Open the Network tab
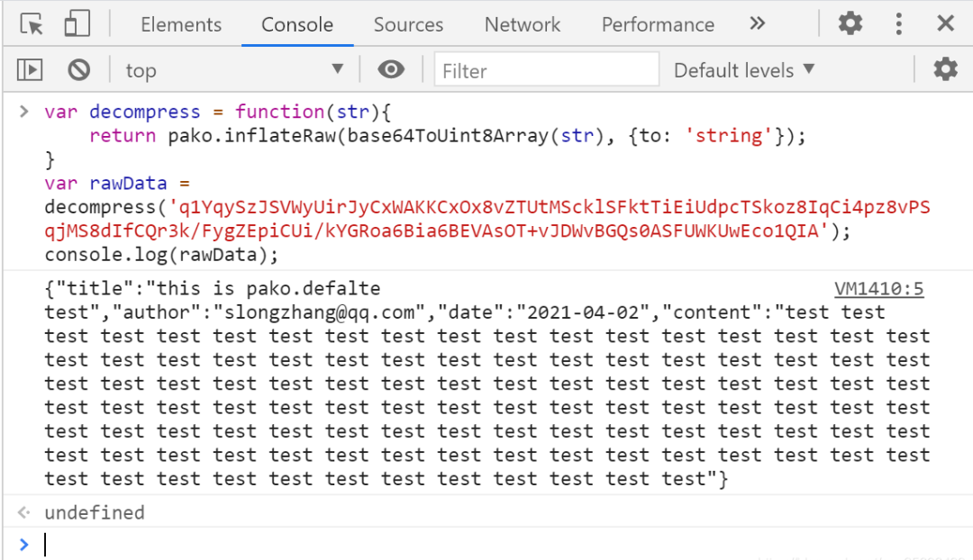973x560 pixels. [523, 25]
